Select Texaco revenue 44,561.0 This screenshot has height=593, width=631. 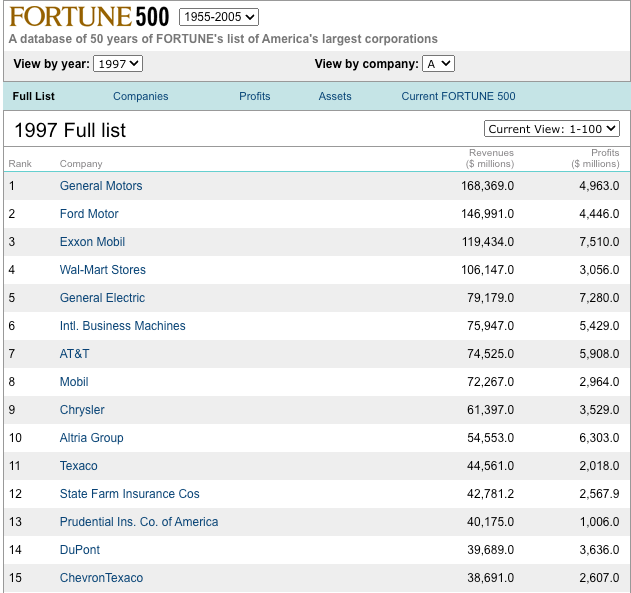click(x=491, y=466)
